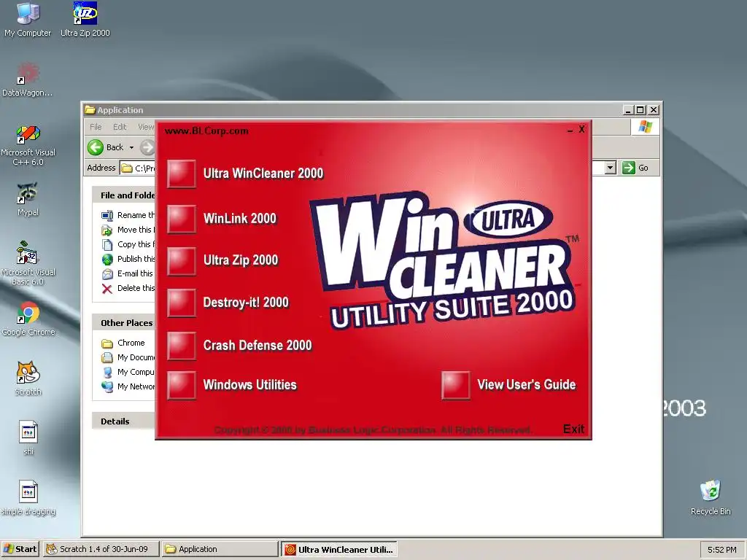
Task: Select the Recycle Bin icon
Action: [x=711, y=497]
